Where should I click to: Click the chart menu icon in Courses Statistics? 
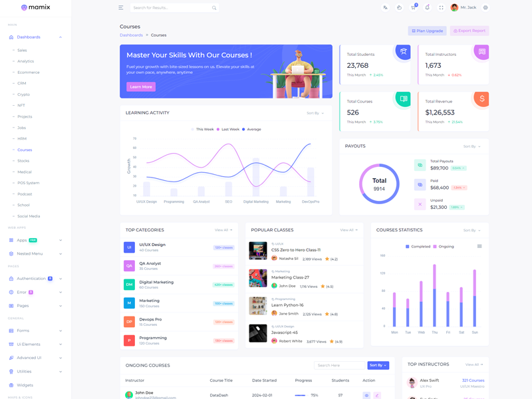(479, 246)
